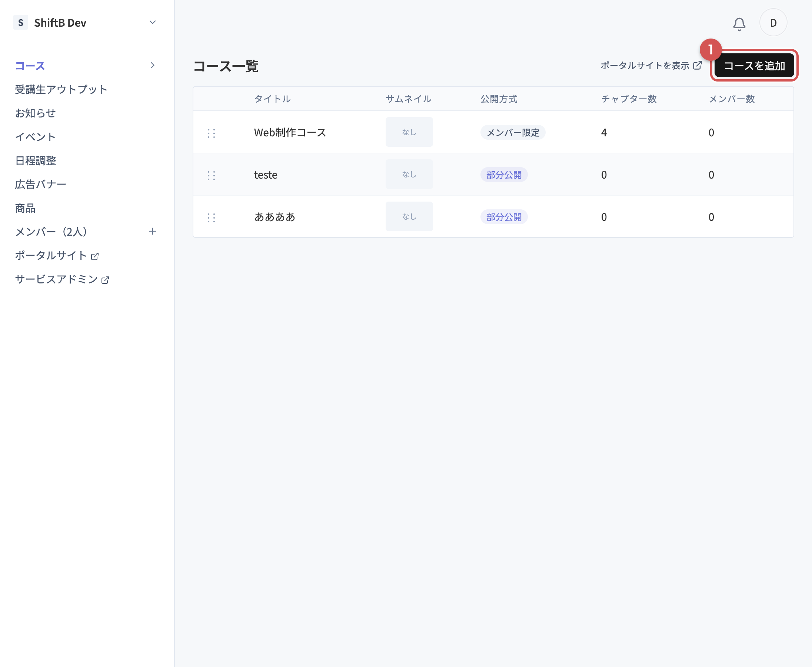The image size is (812, 667).
Task: Select 日程調整 in the sidebar
Action: pos(35,160)
